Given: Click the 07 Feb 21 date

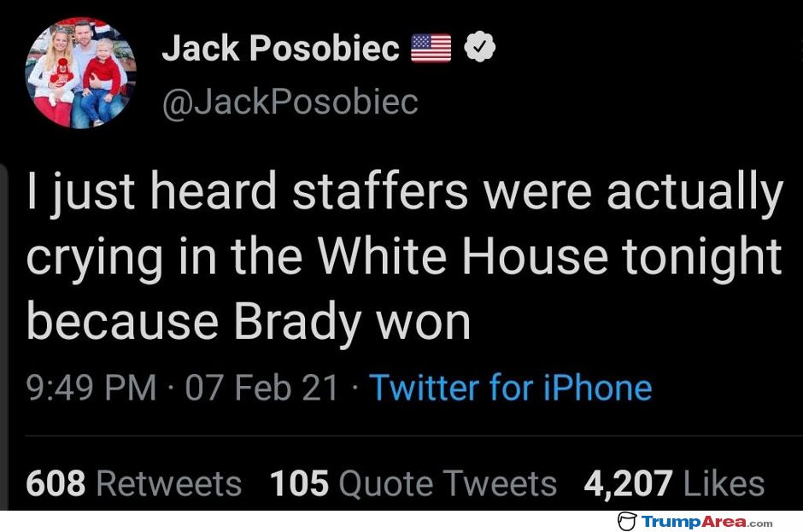Looking at the screenshot, I should pyautogui.click(x=261, y=387).
